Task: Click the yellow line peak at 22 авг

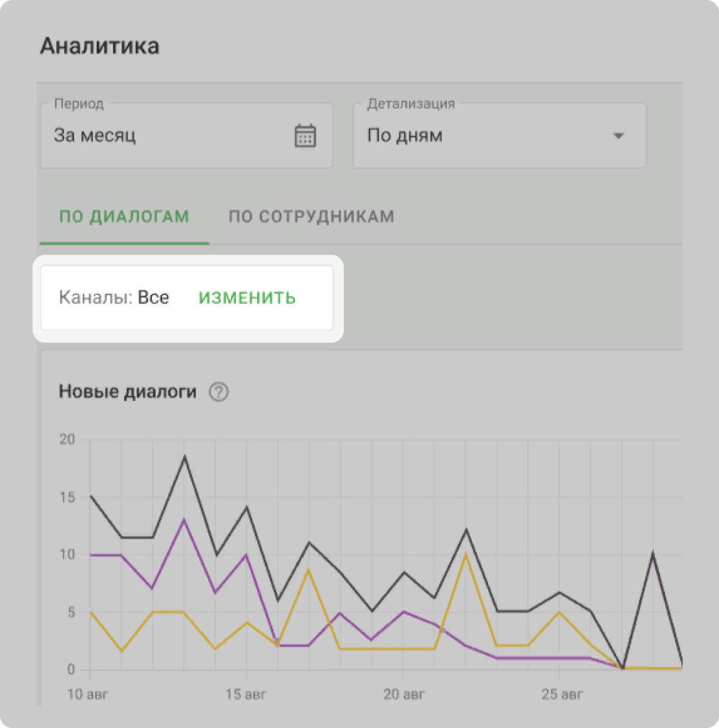Action: point(465,554)
